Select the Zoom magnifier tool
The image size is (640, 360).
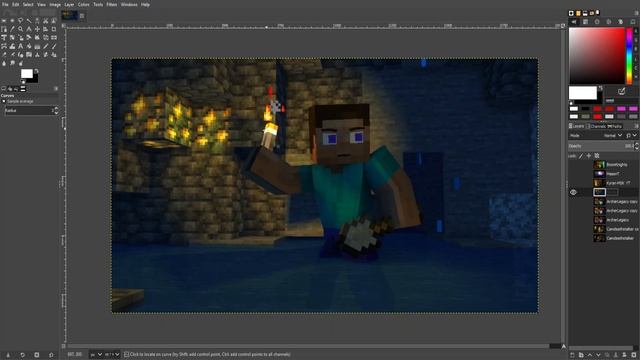coord(20,29)
